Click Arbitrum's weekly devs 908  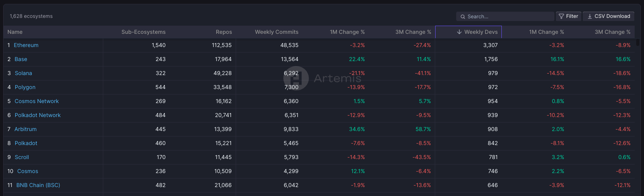coord(493,129)
